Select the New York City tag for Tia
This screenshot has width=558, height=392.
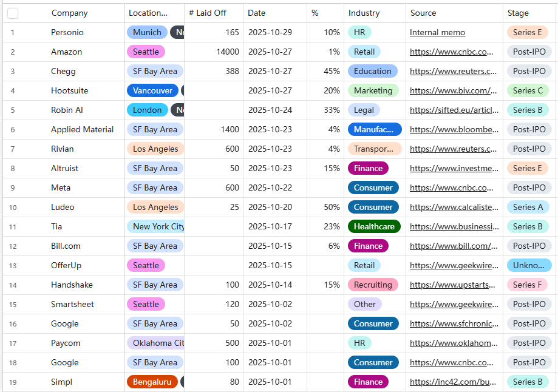pos(156,226)
